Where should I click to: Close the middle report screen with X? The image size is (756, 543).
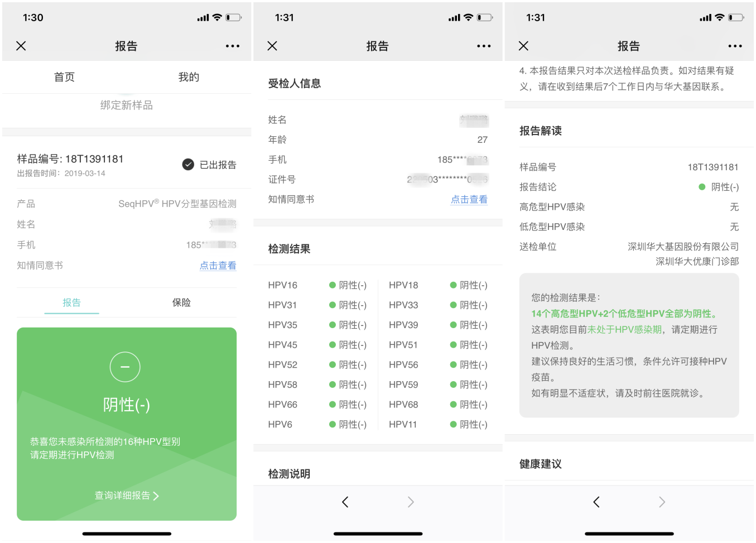pos(272,46)
